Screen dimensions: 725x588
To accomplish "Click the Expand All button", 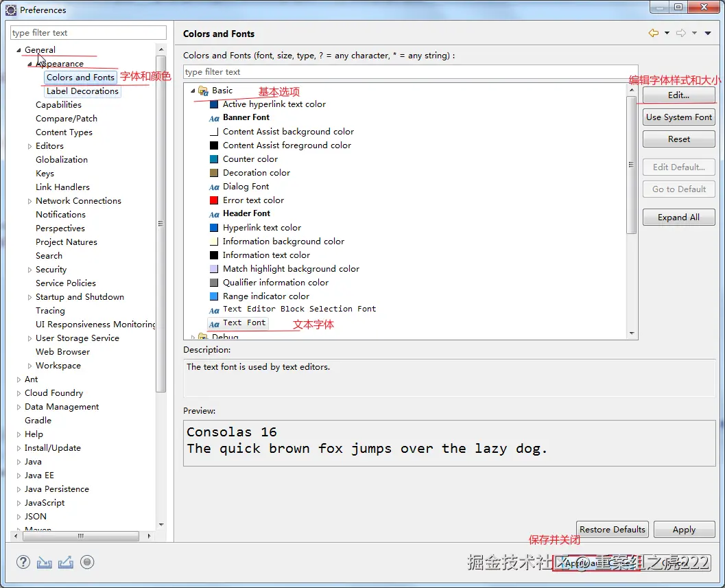I will tap(679, 217).
